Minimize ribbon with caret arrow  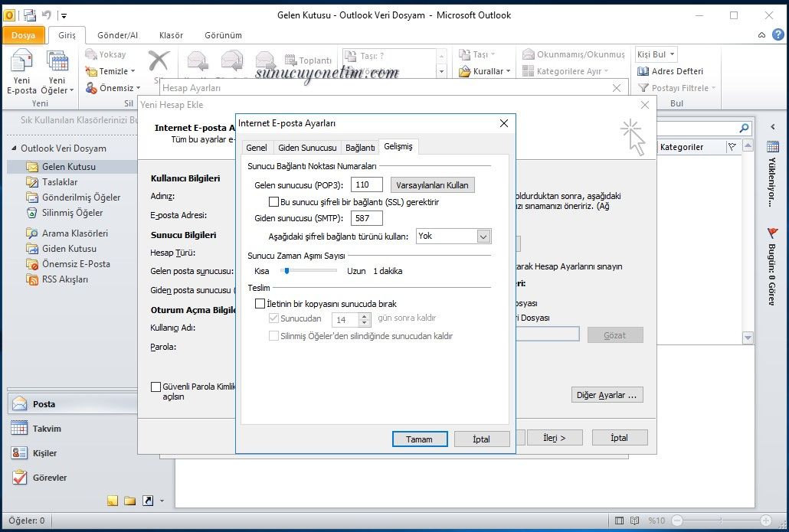click(762, 34)
